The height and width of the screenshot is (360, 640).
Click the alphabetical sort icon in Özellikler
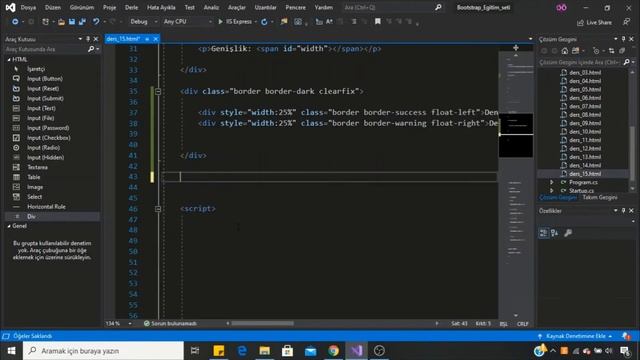coord(554,233)
